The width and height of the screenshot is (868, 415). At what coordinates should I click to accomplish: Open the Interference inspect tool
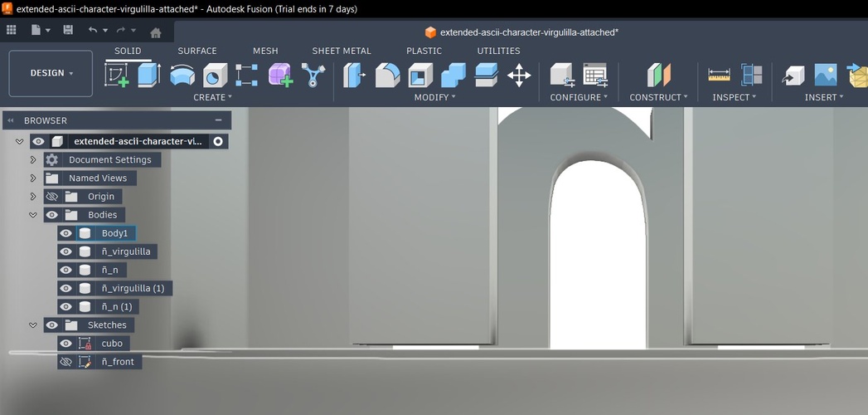click(752, 75)
